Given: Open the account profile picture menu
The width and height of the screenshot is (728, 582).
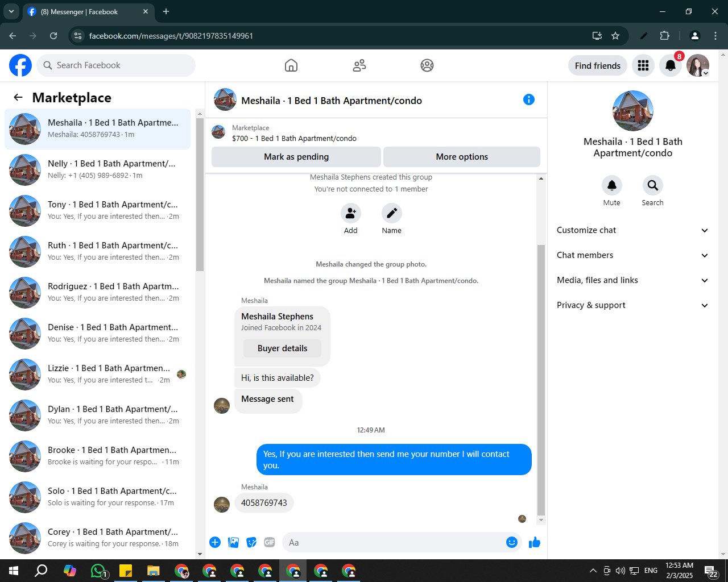Looking at the screenshot, I should pyautogui.click(x=698, y=66).
